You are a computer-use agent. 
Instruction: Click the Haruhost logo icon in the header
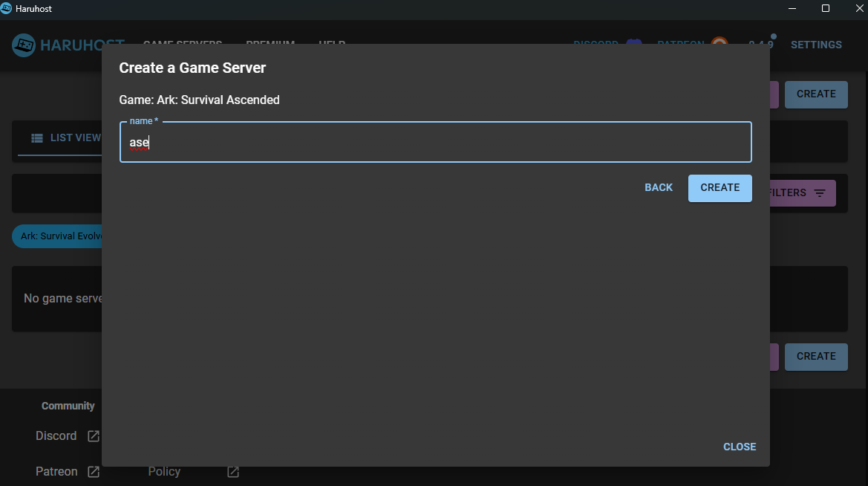tap(24, 45)
